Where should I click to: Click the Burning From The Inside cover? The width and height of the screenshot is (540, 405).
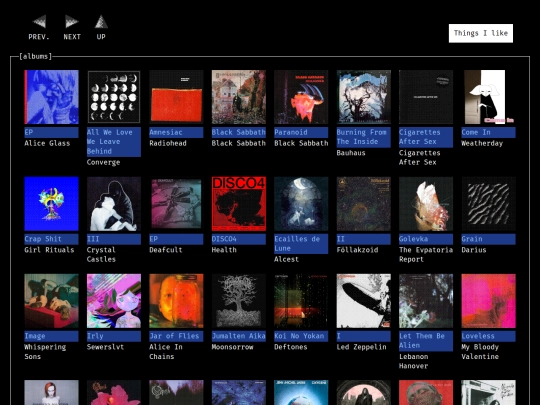point(364,97)
